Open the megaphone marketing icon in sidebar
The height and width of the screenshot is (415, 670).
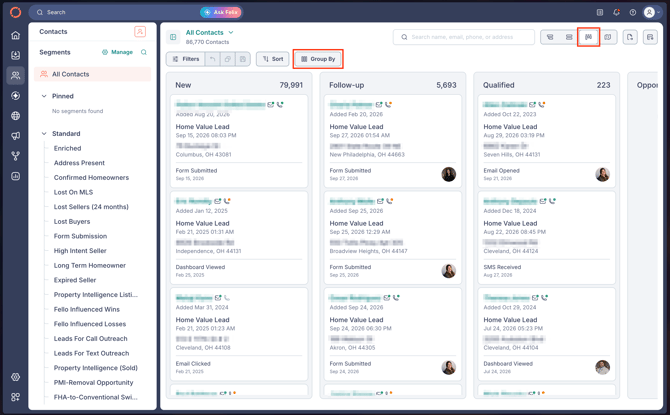point(15,136)
